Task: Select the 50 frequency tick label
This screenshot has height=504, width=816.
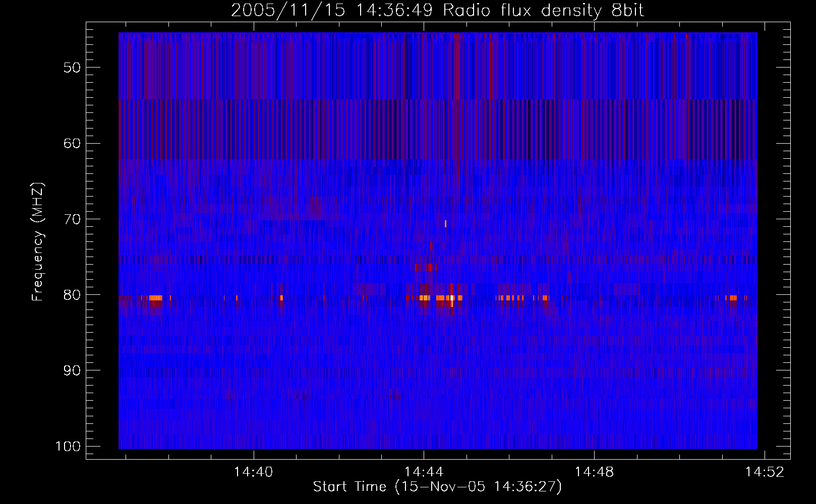Action: click(72, 68)
